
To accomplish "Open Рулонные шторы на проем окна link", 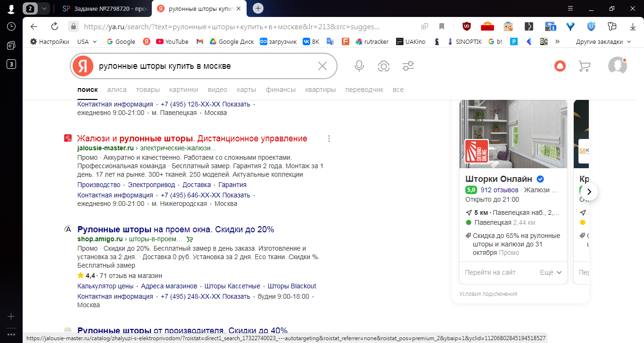I will click(176, 229).
